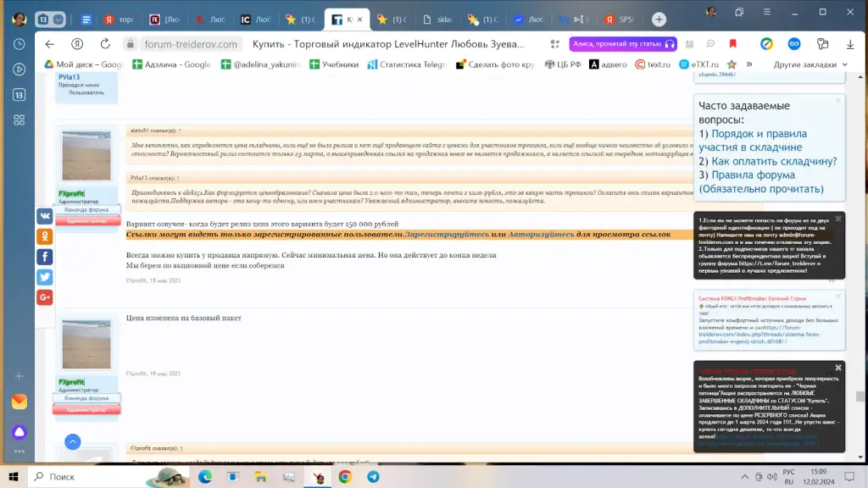
Task: Share the page via VK icon
Action: [x=45, y=216]
